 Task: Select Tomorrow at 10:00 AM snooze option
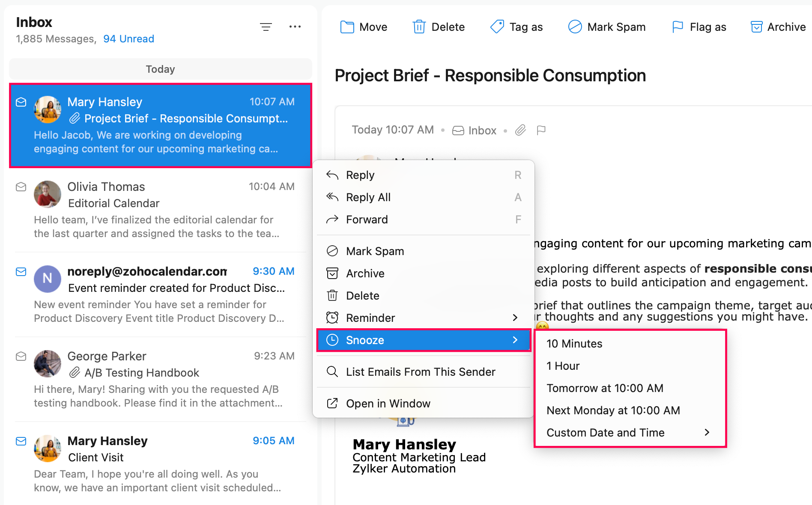605,388
